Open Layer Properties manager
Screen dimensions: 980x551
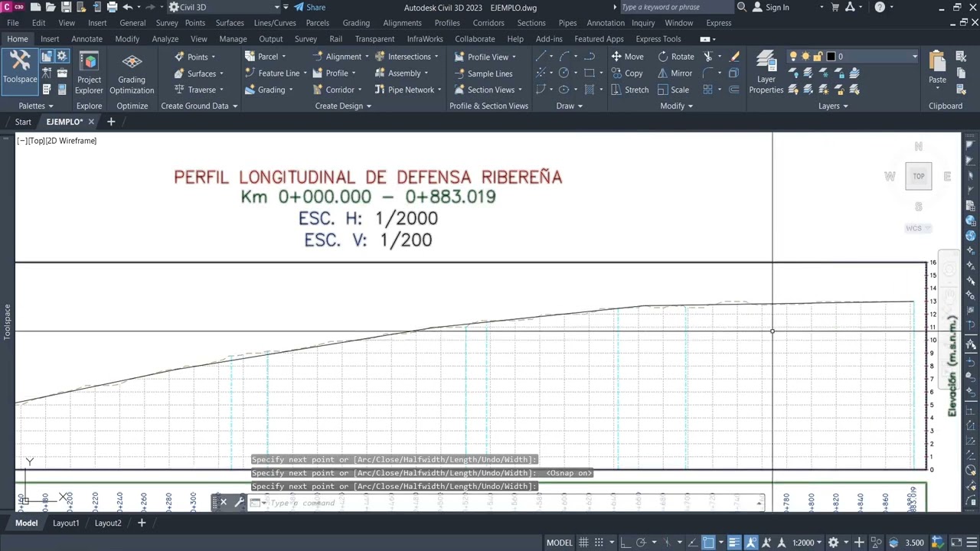tap(766, 73)
